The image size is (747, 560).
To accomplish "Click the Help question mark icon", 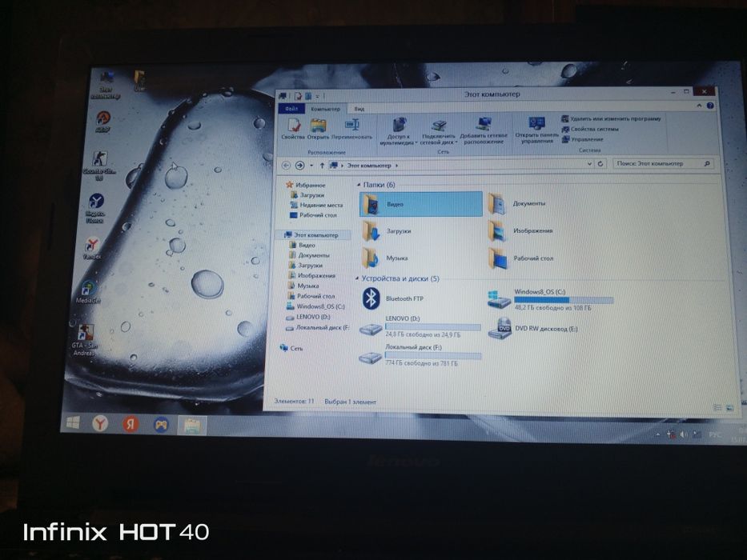I will click(710, 106).
